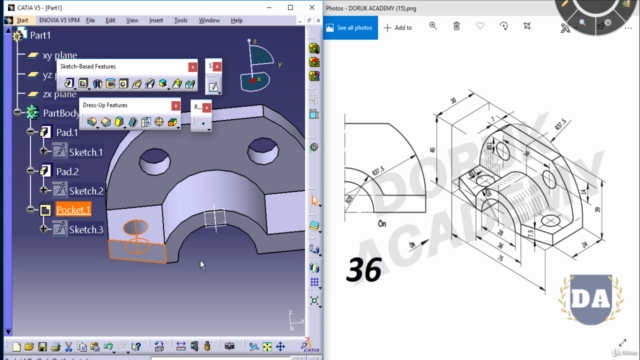The width and height of the screenshot is (640, 360).
Task: Click the Fit All In icon
Action: coord(267,347)
